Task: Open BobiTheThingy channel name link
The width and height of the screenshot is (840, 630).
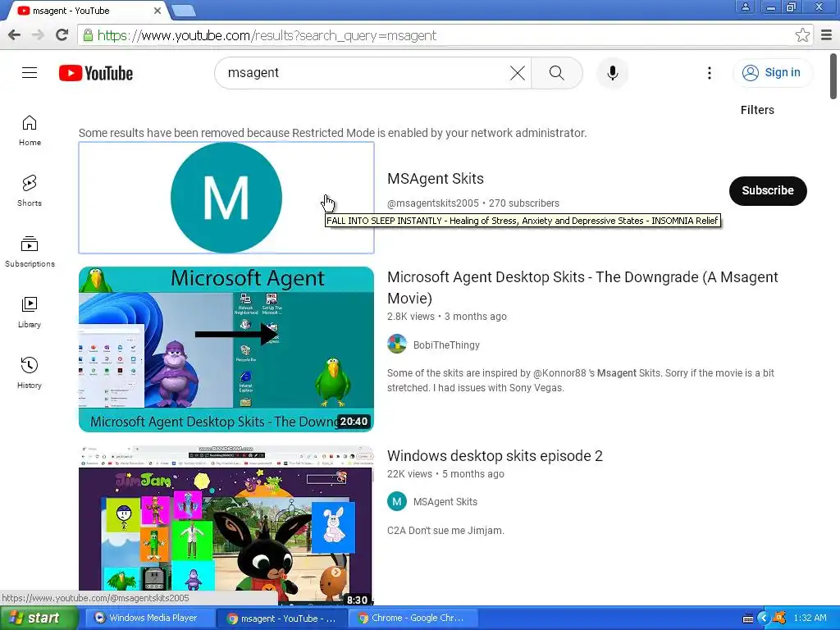Action: coord(446,345)
